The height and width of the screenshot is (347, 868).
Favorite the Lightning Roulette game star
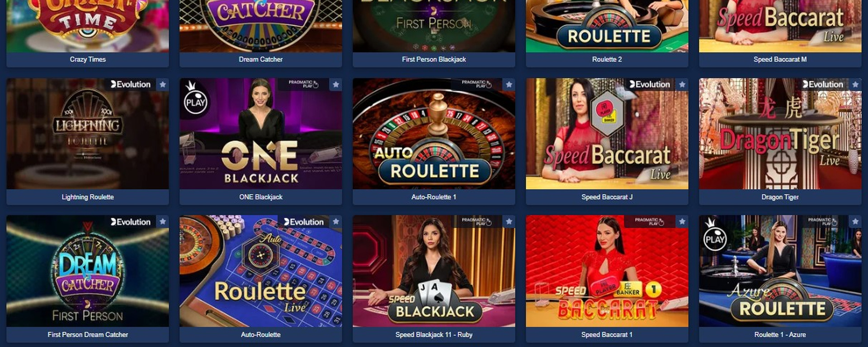point(163,84)
